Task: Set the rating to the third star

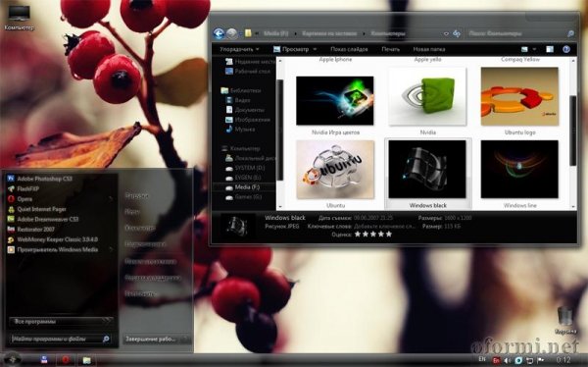Action: (x=373, y=234)
